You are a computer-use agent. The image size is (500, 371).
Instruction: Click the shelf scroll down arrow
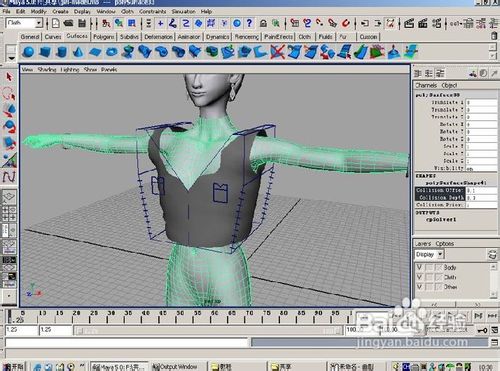point(493,56)
